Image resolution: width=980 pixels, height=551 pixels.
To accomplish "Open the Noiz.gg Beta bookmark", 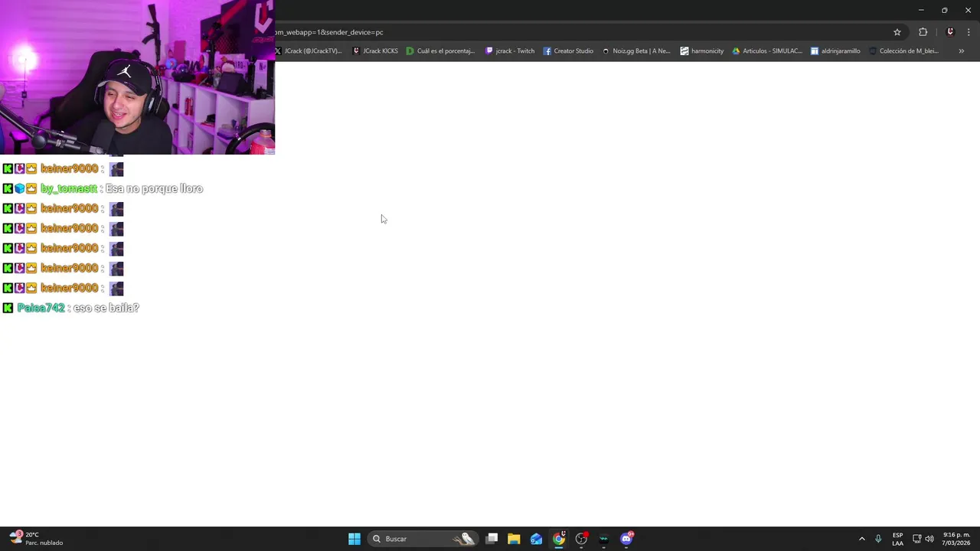I will (x=636, y=51).
